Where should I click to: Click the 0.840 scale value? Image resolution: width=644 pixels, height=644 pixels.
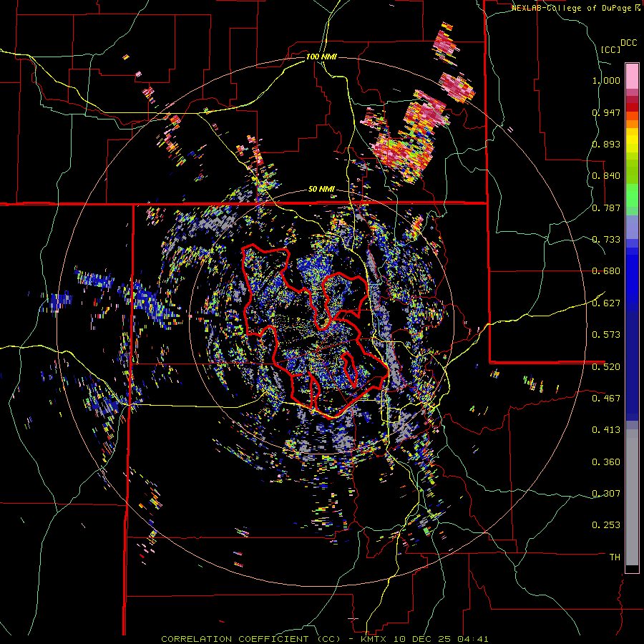[606, 176]
